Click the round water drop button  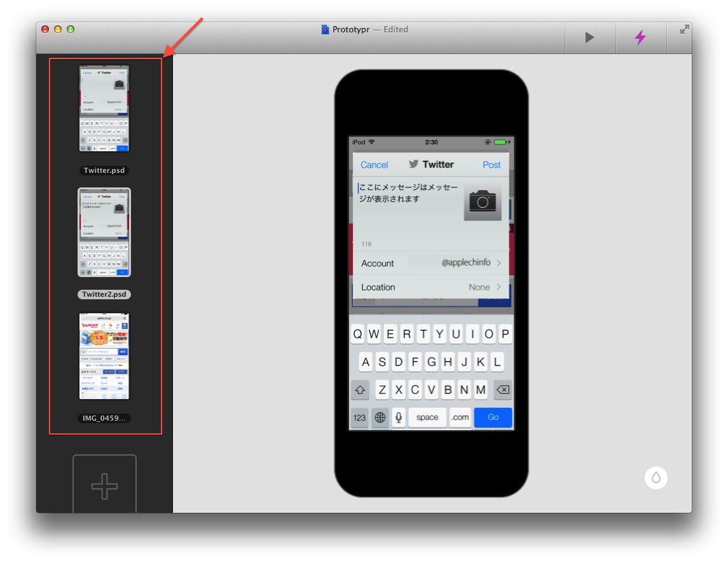[x=656, y=478]
